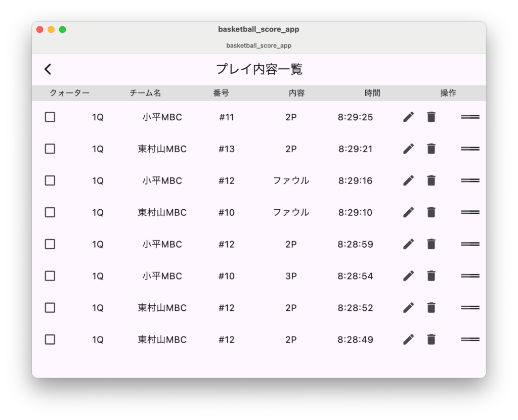The height and width of the screenshot is (420, 518).
Task: Delete the foul recorded at 8:29:16
Action: click(431, 180)
